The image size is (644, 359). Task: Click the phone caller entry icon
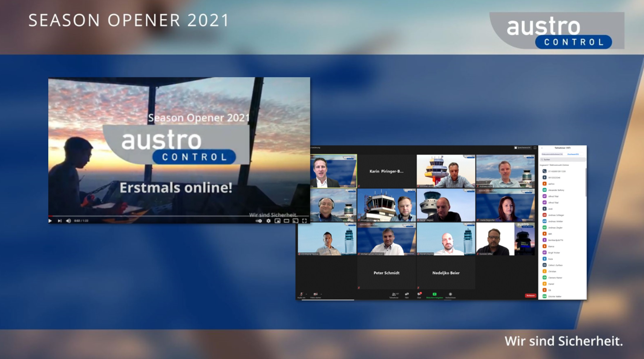point(544,171)
